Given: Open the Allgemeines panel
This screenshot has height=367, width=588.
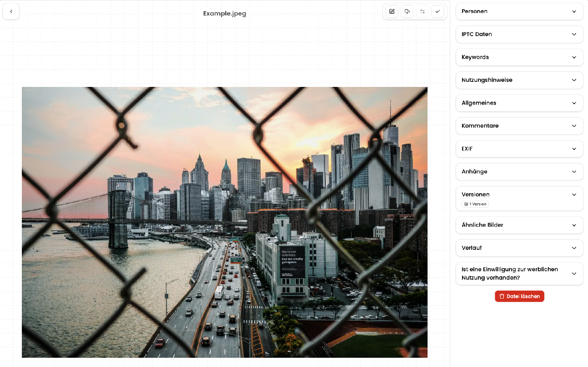Looking at the screenshot, I should pos(519,103).
